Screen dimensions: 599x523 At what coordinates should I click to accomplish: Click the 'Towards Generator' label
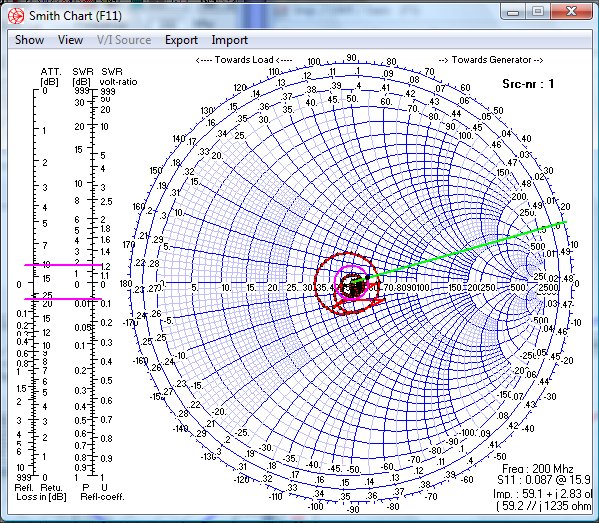491,60
